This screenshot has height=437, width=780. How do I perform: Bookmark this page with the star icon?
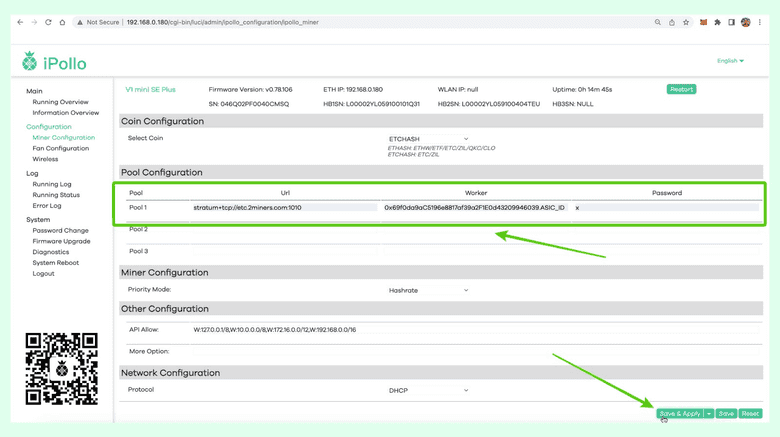(686, 22)
